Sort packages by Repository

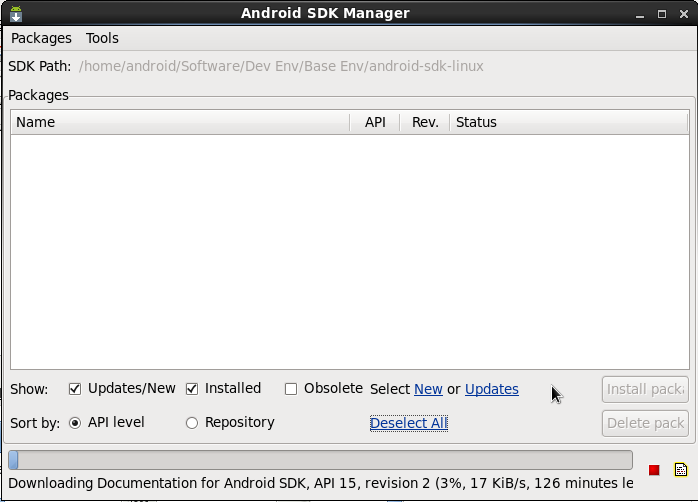(x=192, y=423)
